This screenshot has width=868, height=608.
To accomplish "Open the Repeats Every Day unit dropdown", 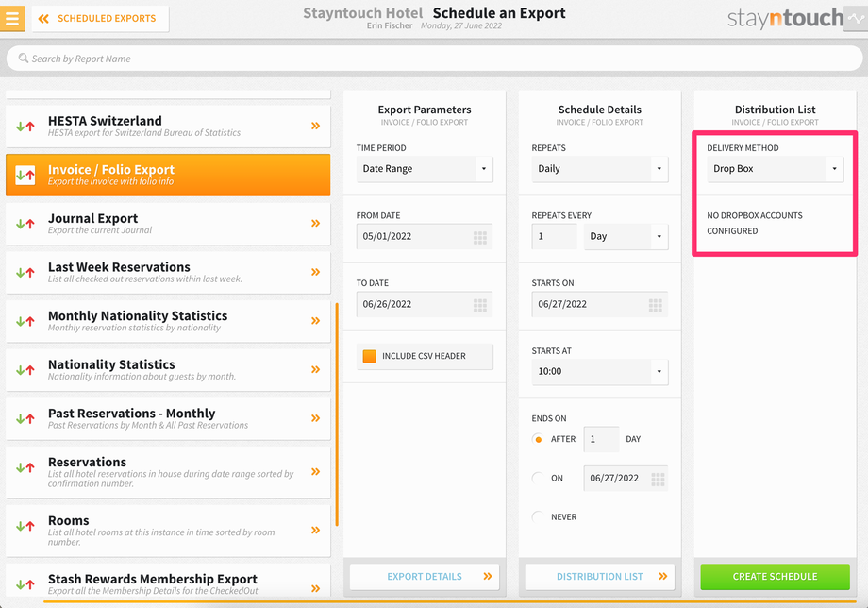I will 626,236.
